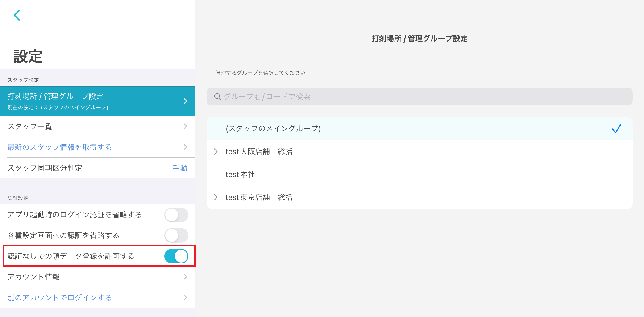Screen dimensions: 644x317
Task: Click アプリ起動時のログイン認証を省略する label
Action: pos(75,215)
